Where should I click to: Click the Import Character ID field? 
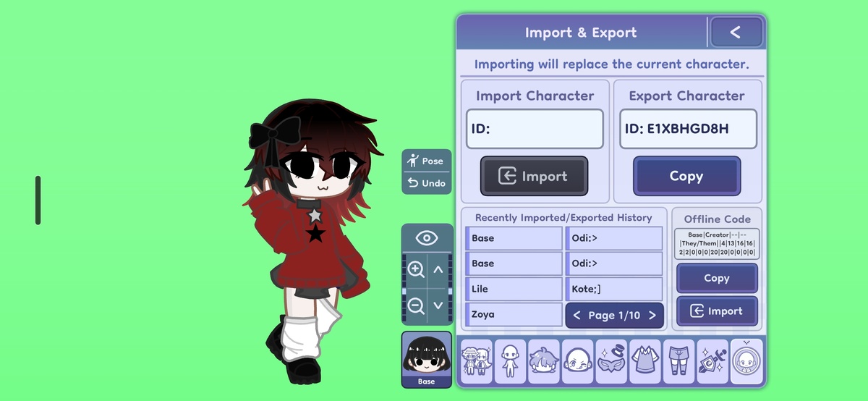point(535,129)
